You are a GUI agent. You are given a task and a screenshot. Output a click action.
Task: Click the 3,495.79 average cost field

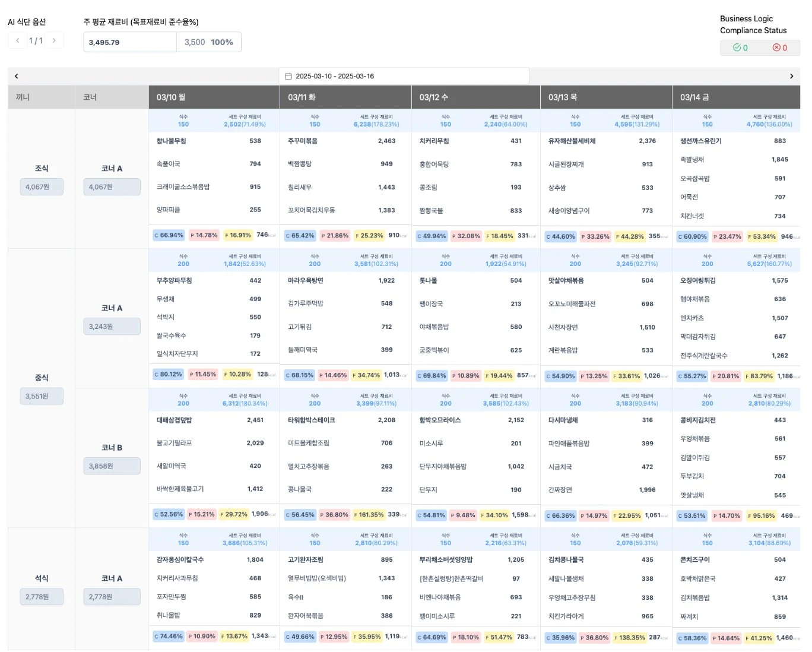pos(130,42)
